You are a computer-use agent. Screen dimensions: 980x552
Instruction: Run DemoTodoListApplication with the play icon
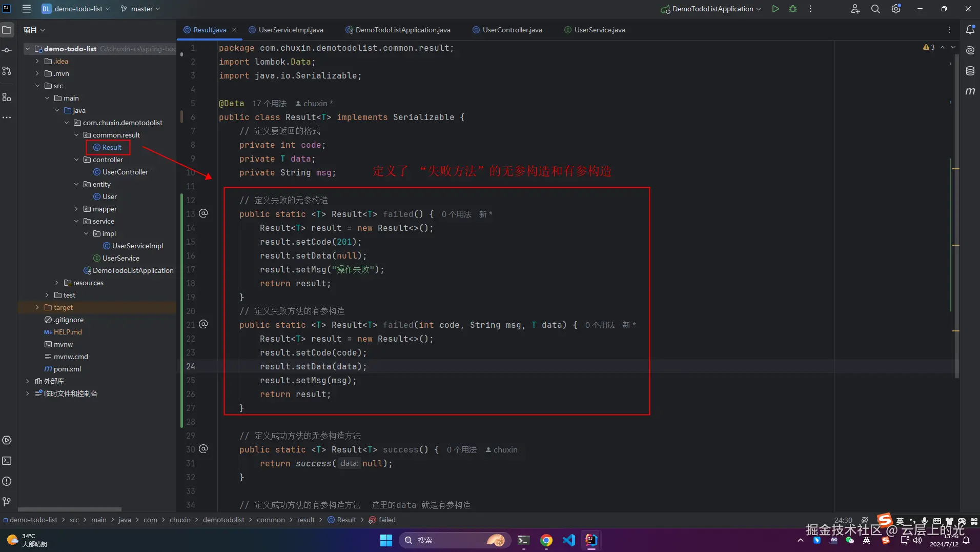coord(775,9)
